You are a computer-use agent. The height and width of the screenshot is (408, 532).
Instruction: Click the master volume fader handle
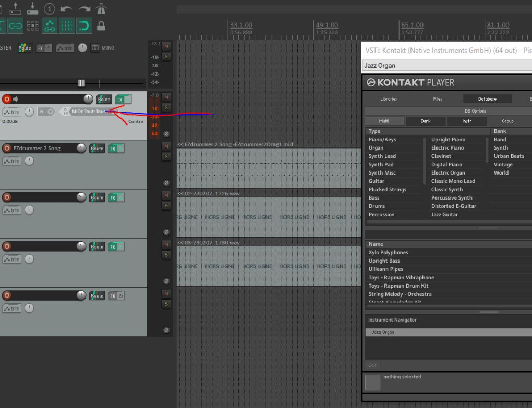[x=81, y=83]
